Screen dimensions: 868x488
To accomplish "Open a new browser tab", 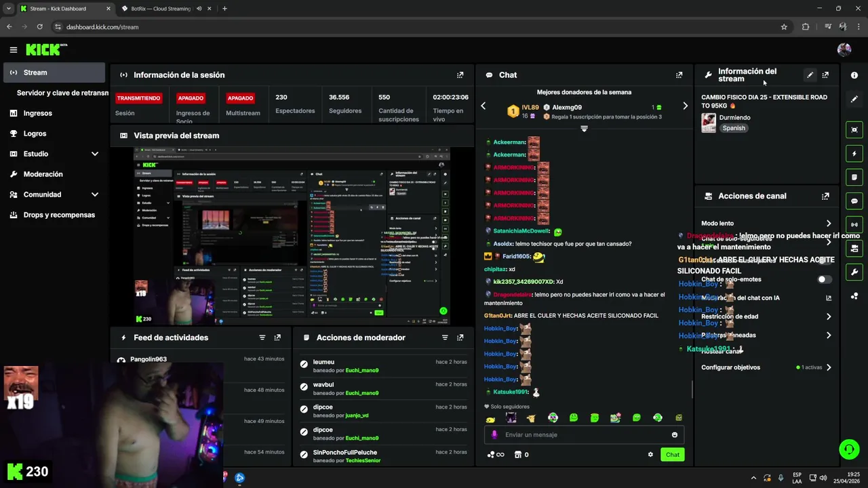I will (x=224, y=9).
